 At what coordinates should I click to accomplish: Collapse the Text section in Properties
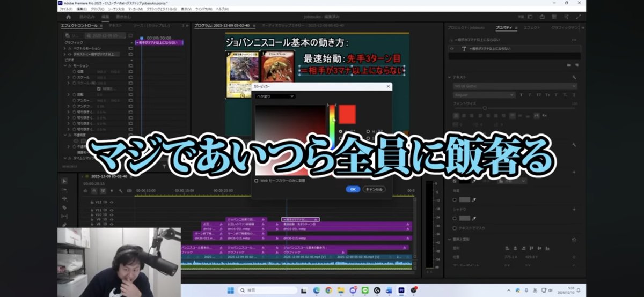click(x=450, y=77)
